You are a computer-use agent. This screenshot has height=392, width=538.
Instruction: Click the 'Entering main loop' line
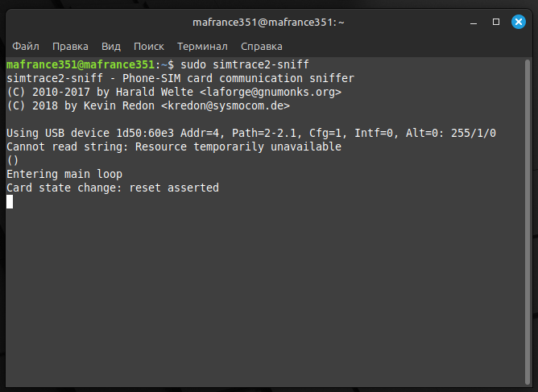click(x=64, y=174)
